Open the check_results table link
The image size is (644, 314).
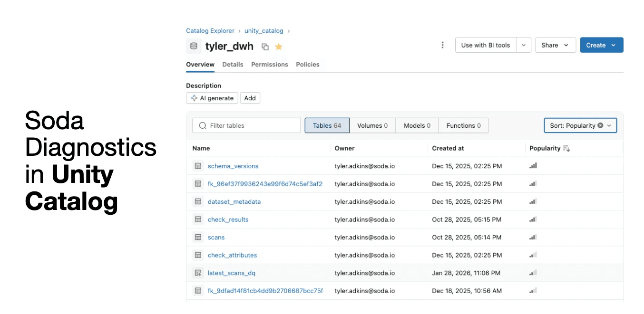pos(228,219)
